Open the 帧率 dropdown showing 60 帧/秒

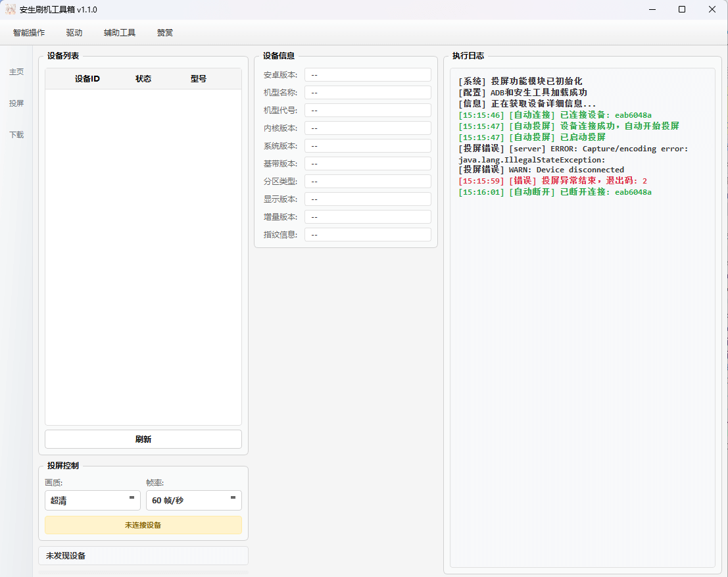click(193, 501)
